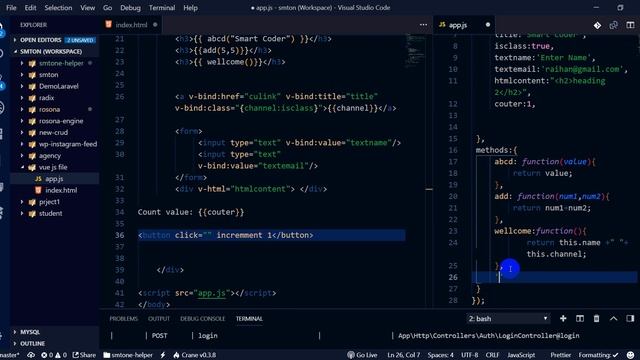Viewport: 640px width, 360px height.
Task: Collapse the vue js file folder
Action: (55, 167)
